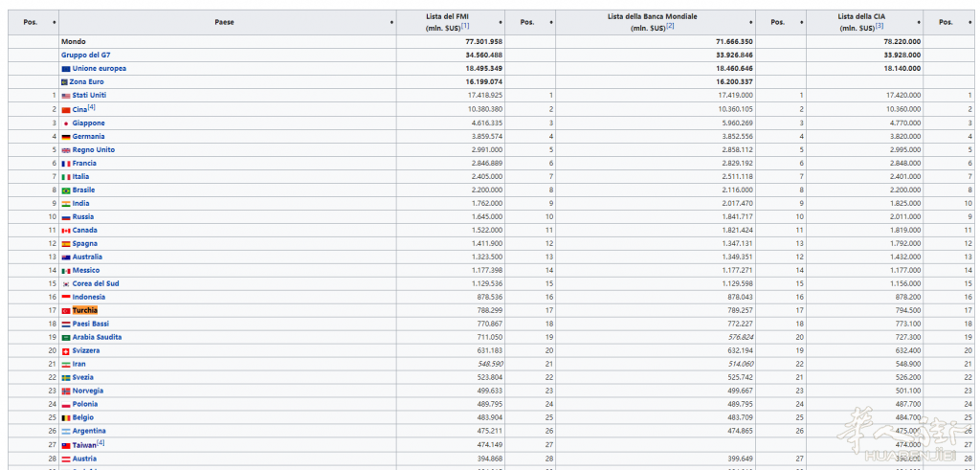980x470 pixels.
Task: Open the Zona Euro link
Action: [87, 82]
